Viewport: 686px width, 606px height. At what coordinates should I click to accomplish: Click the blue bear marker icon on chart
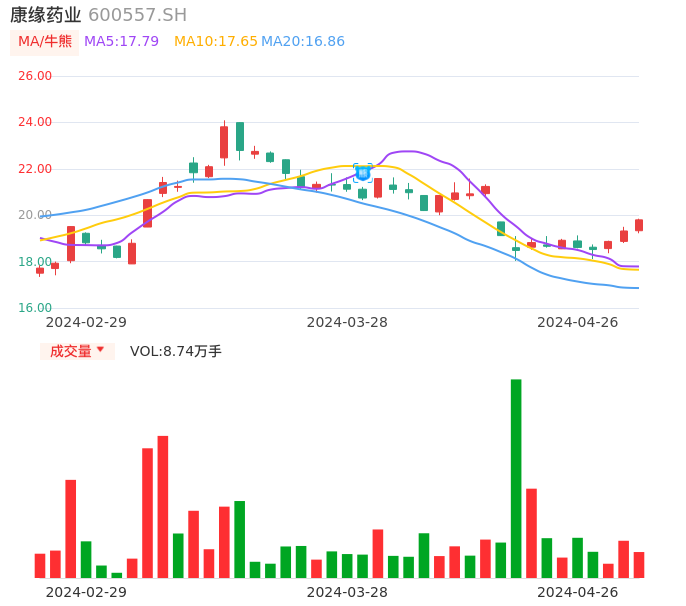[363, 173]
